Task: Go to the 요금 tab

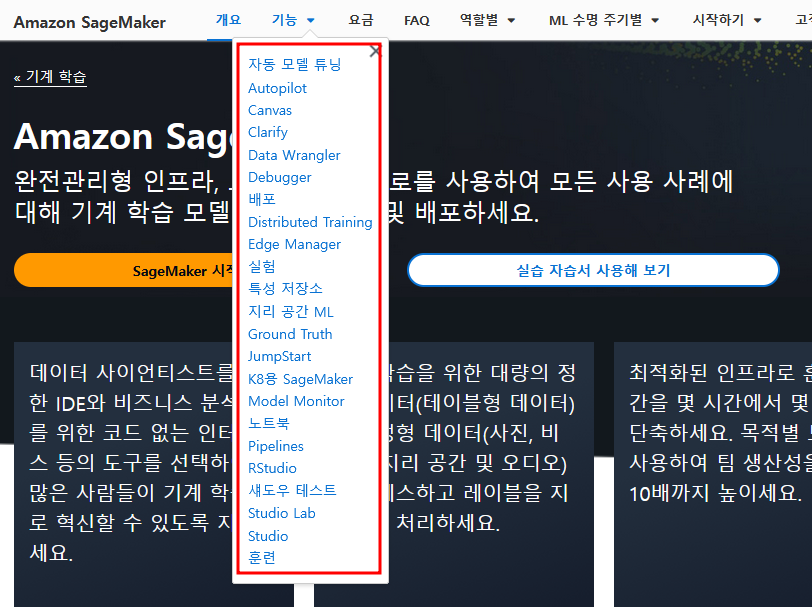Action: click(360, 20)
